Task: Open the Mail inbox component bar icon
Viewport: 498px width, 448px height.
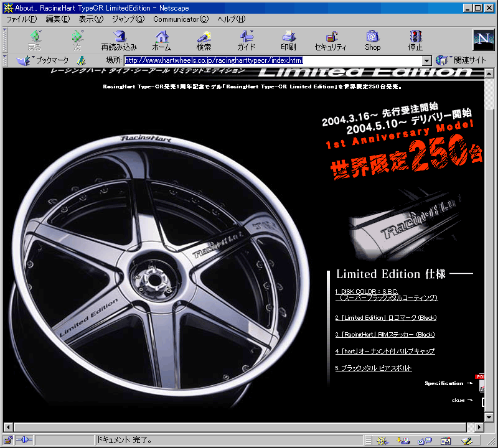Action: coord(403,441)
